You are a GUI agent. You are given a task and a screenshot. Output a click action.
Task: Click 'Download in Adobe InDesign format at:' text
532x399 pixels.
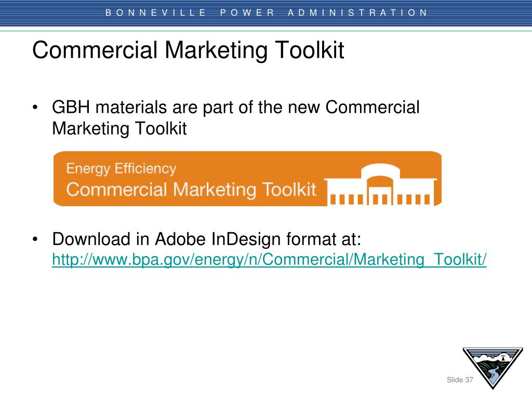click(x=207, y=239)
